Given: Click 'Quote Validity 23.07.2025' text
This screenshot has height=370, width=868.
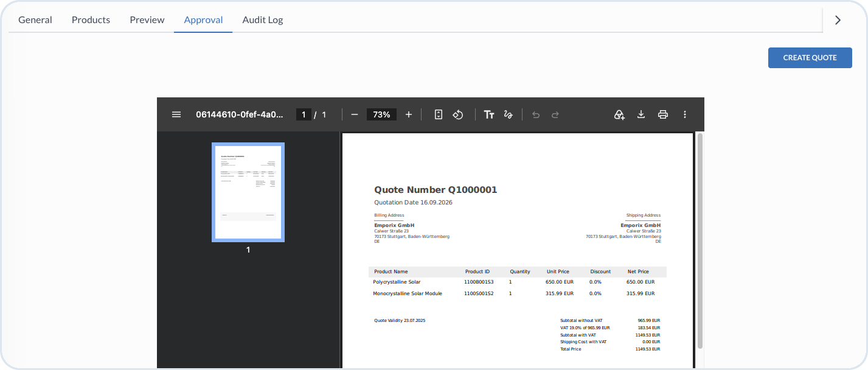Looking at the screenshot, I should click(400, 320).
